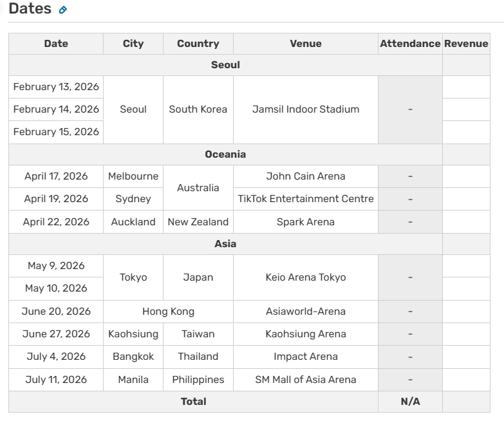The image size is (504, 421).
Task: Click the John Cain Arena venue cell
Action: tap(306, 176)
